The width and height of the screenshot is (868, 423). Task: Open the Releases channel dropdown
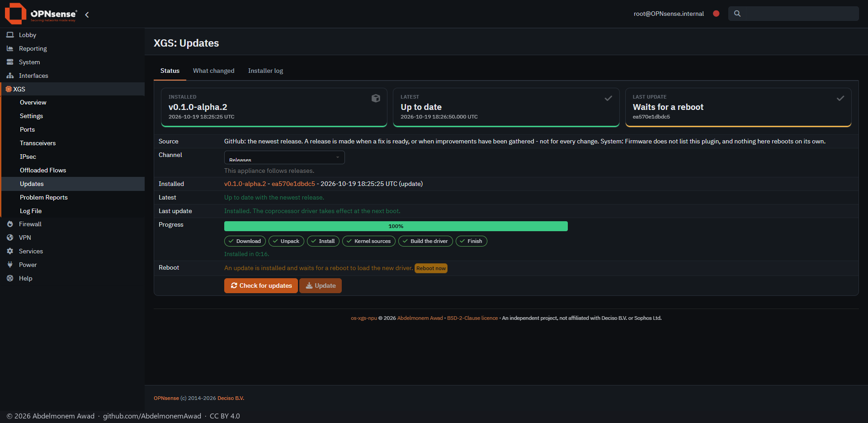coord(284,157)
